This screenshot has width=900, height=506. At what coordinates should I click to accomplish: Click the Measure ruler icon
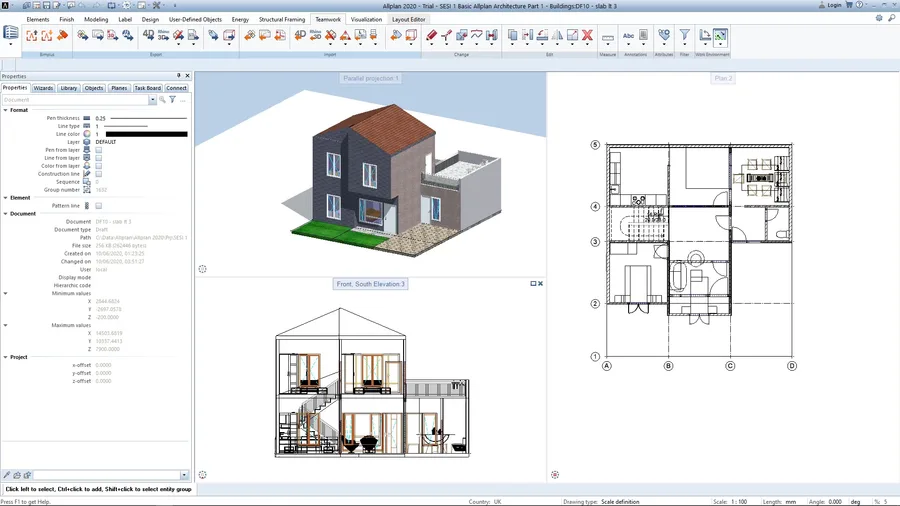(x=607, y=38)
